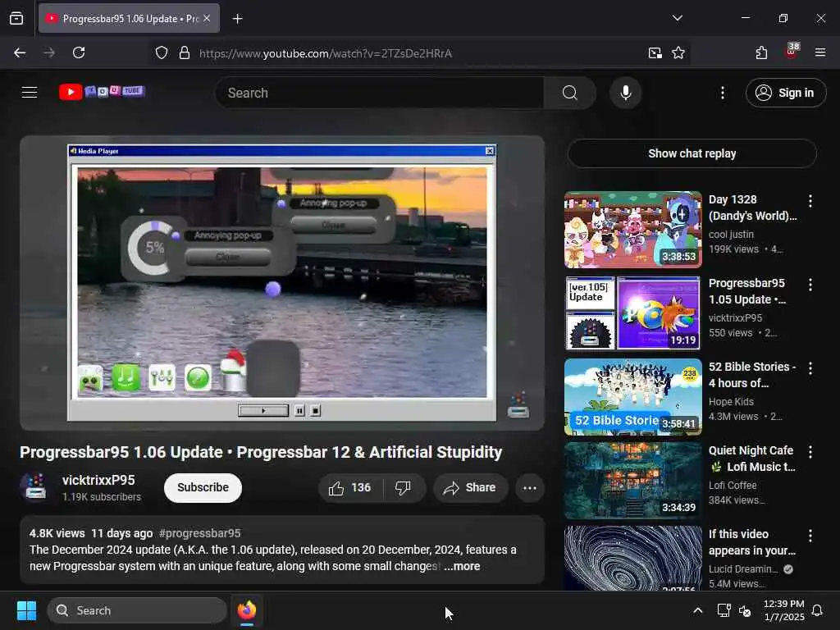Open options for 52 Bible Stories video
Image resolution: width=840 pixels, height=630 pixels.
[810, 368]
